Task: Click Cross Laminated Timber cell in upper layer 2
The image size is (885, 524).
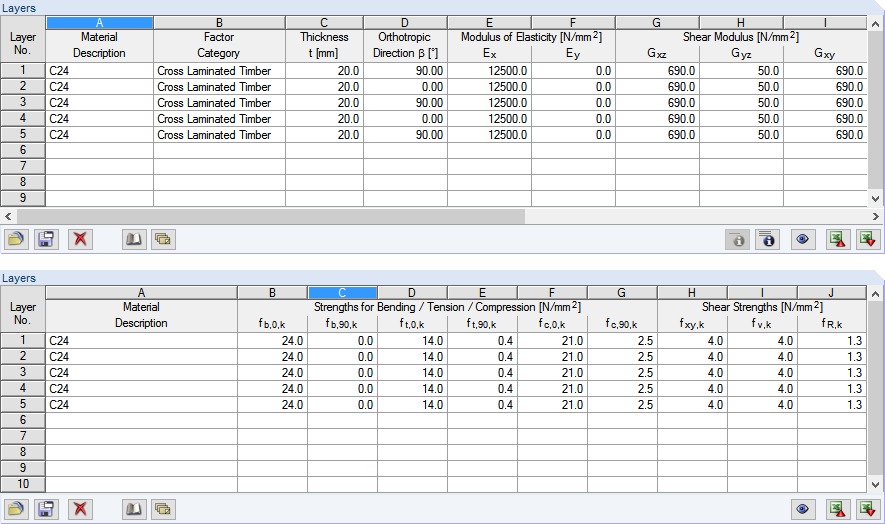Action: point(219,86)
